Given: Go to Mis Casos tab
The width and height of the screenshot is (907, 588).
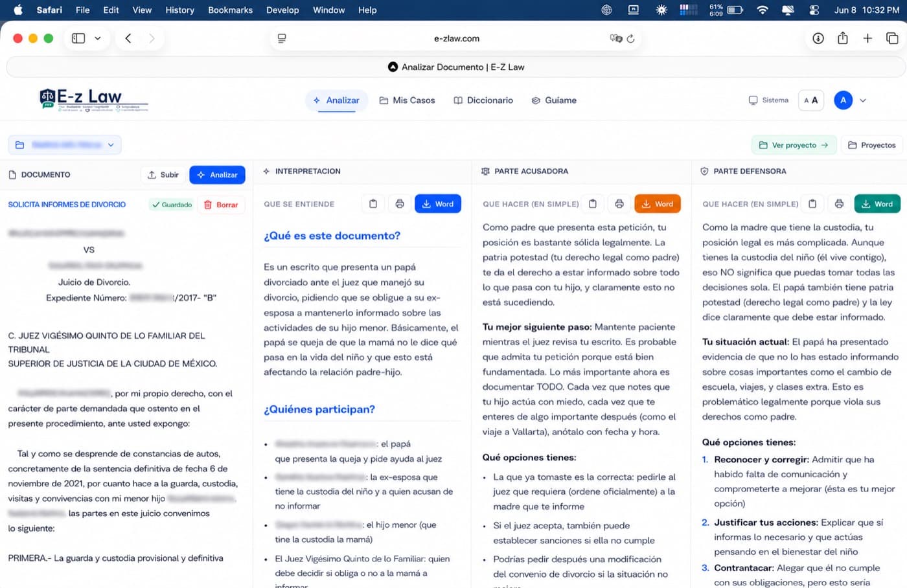Looking at the screenshot, I should point(408,100).
